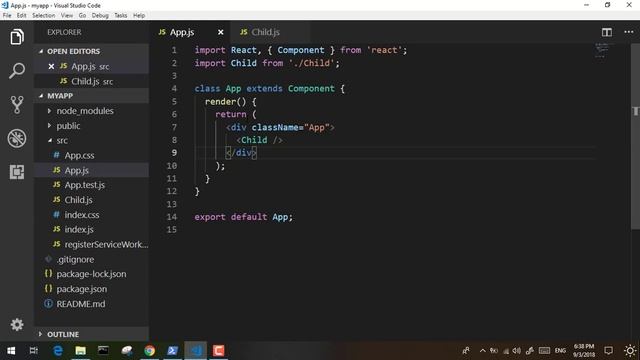Screen dimensions: 640x360
Task: Collapse the MYAPP folder section
Action: tap(91, 96)
